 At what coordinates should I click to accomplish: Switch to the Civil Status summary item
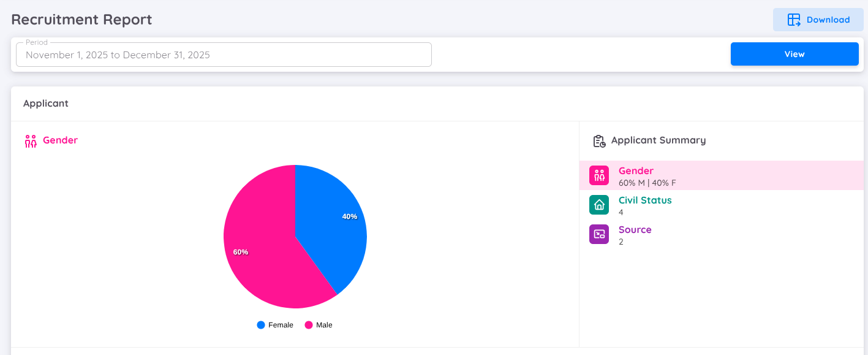(645, 200)
